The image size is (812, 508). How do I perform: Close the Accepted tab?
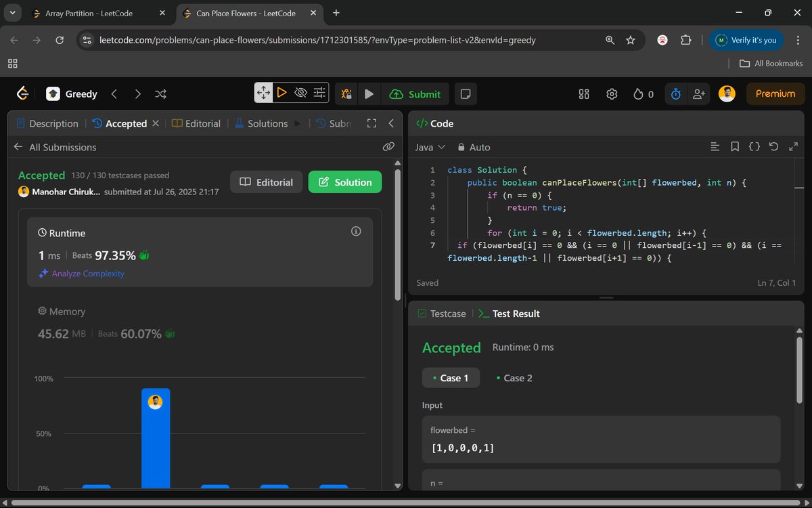[156, 123]
